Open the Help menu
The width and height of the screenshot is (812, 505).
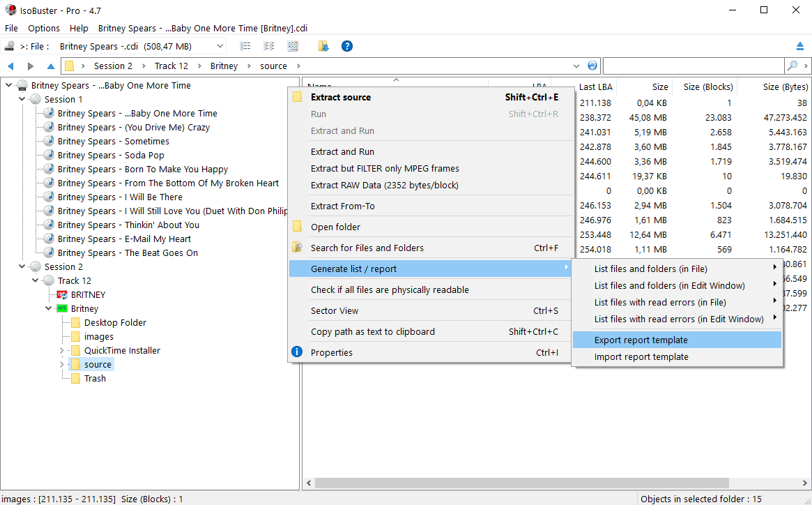[79, 28]
